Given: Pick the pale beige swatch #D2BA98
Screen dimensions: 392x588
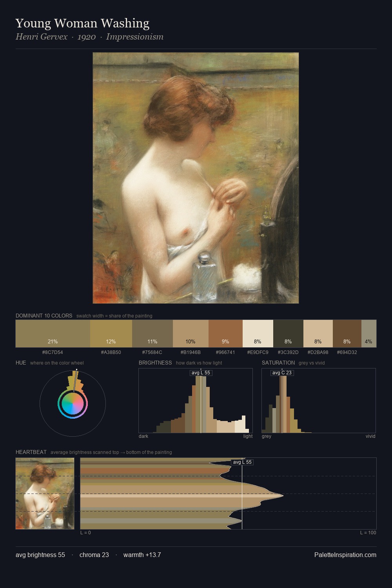Looking at the screenshot, I should [318, 334].
